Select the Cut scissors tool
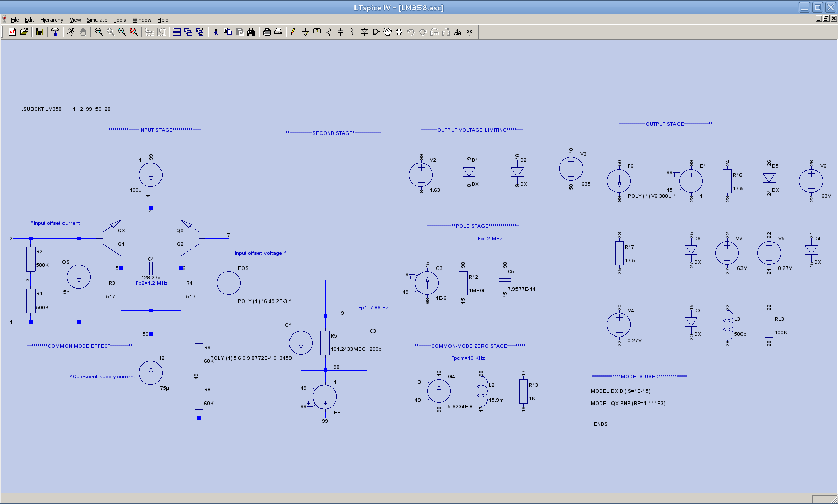 [x=216, y=32]
